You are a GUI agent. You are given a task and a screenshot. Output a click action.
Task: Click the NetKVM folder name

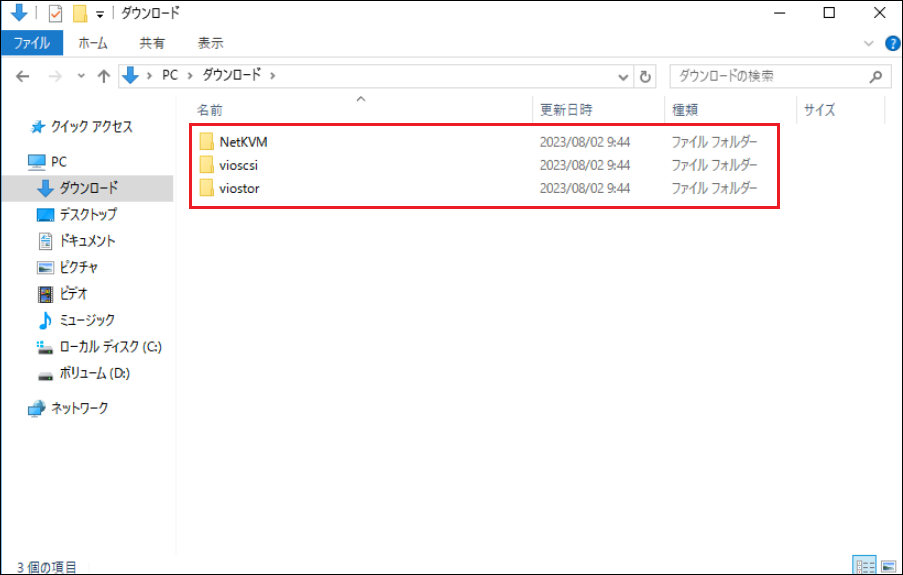[243, 142]
